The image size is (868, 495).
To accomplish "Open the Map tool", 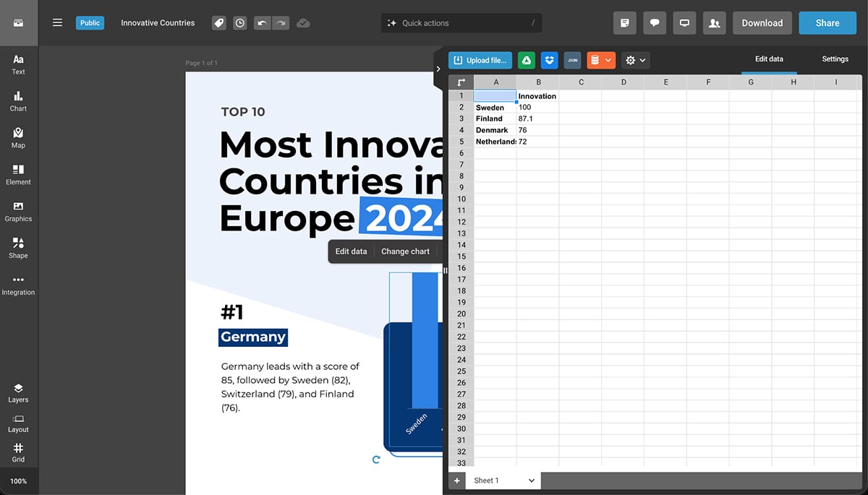I will tap(18, 138).
